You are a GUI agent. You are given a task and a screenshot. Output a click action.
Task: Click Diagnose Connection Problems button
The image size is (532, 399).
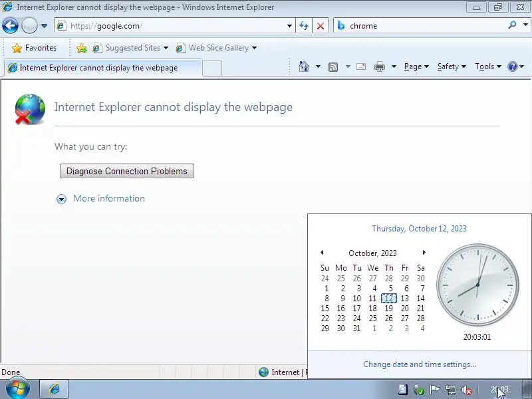pyautogui.click(x=127, y=171)
